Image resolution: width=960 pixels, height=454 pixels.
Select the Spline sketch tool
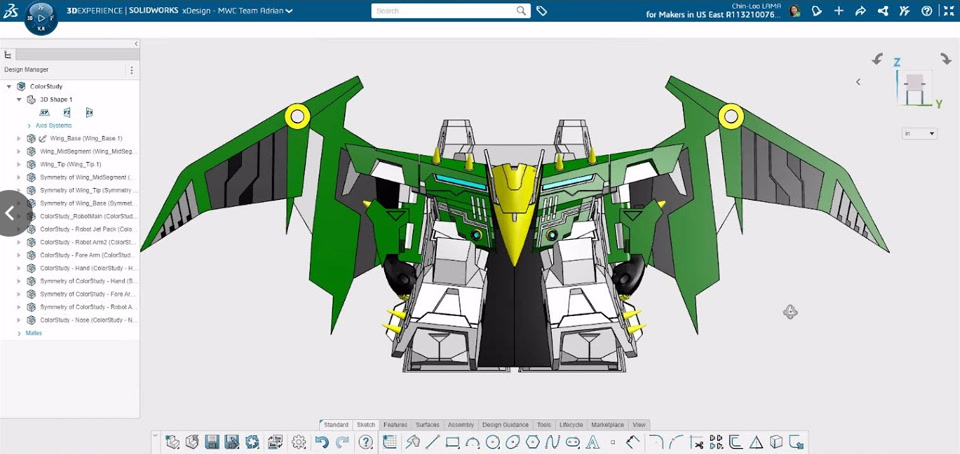tap(553, 442)
